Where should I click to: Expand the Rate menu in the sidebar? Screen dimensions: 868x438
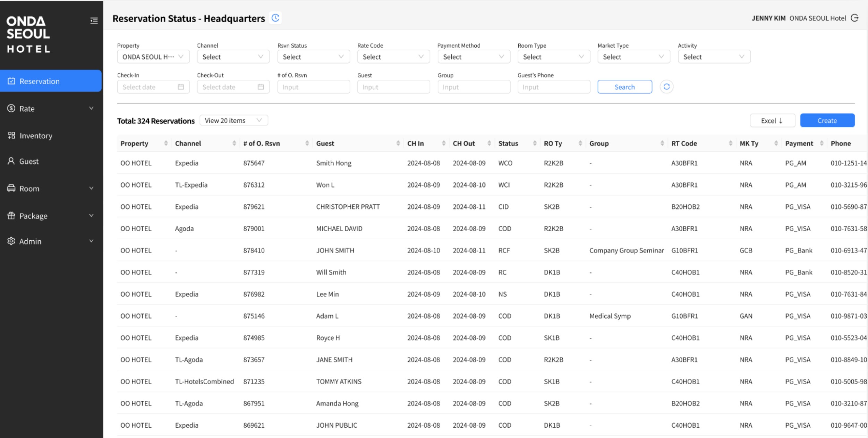51,109
